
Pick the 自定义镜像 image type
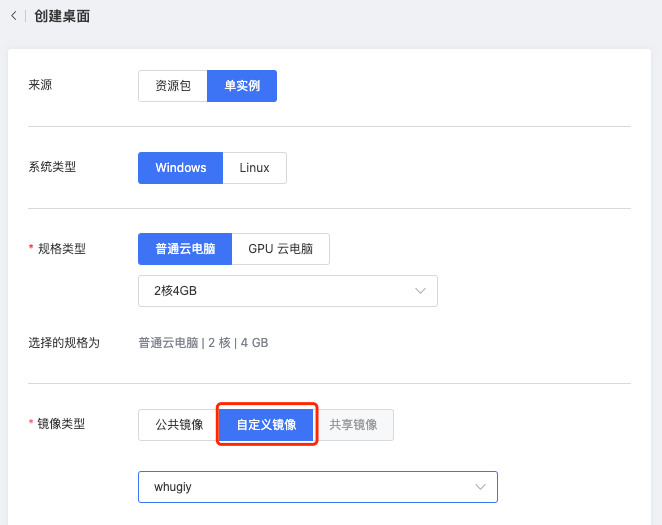(266, 425)
